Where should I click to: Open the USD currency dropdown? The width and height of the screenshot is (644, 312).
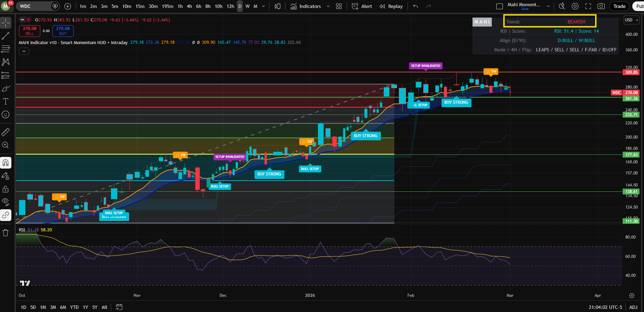(630, 20)
